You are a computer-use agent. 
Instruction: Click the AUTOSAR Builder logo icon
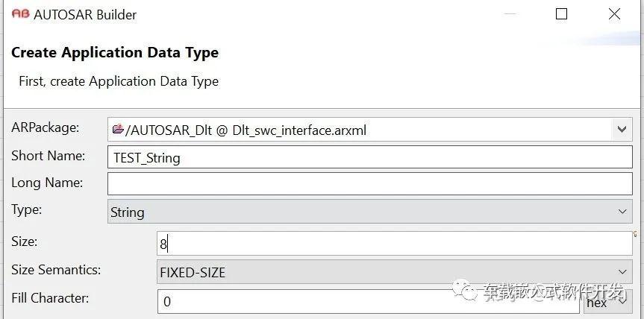pos(20,14)
